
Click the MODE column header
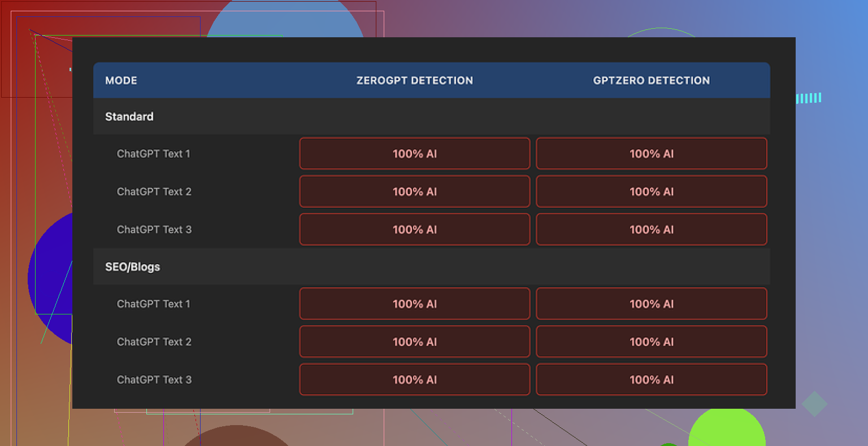click(x=121, y=80)
